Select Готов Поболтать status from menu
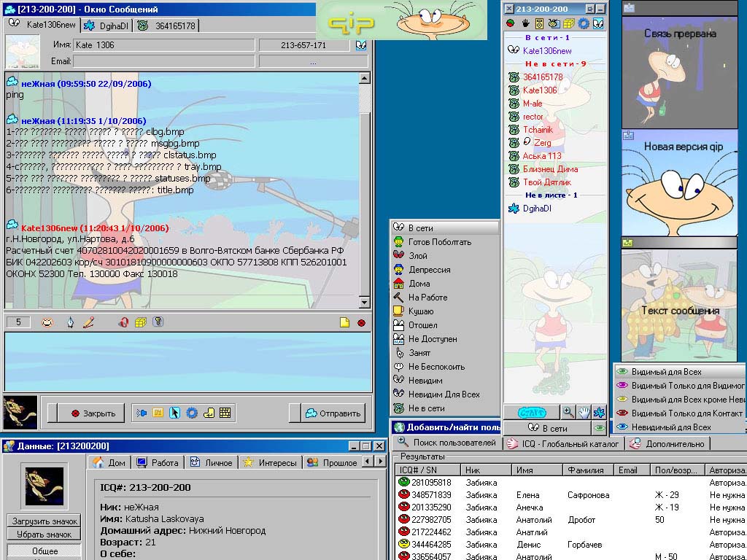 tap(445, 242)
